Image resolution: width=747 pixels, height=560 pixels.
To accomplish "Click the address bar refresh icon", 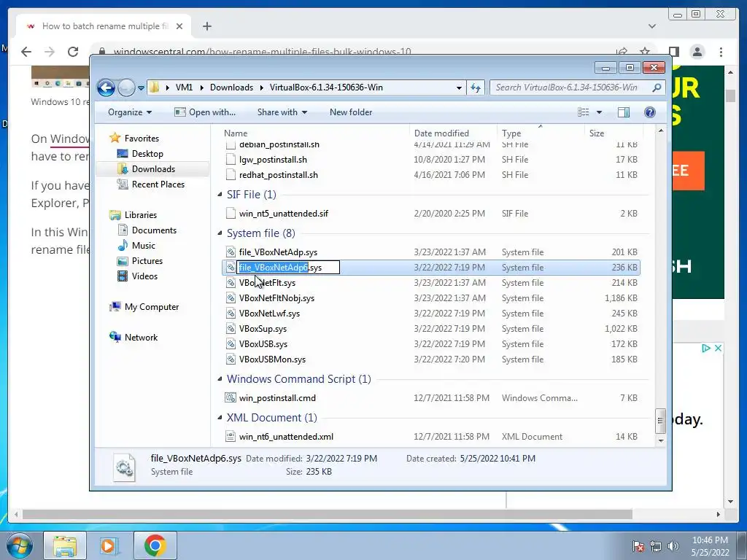I will pos(476,87).
